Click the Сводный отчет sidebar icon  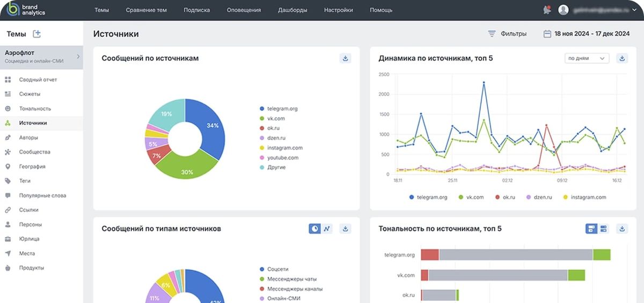click(8, 80)
